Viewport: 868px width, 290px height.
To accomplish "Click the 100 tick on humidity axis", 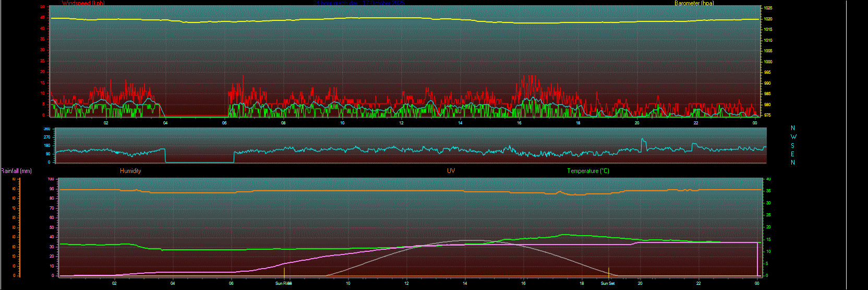I will pyautogui.click(x=51, y=179).
